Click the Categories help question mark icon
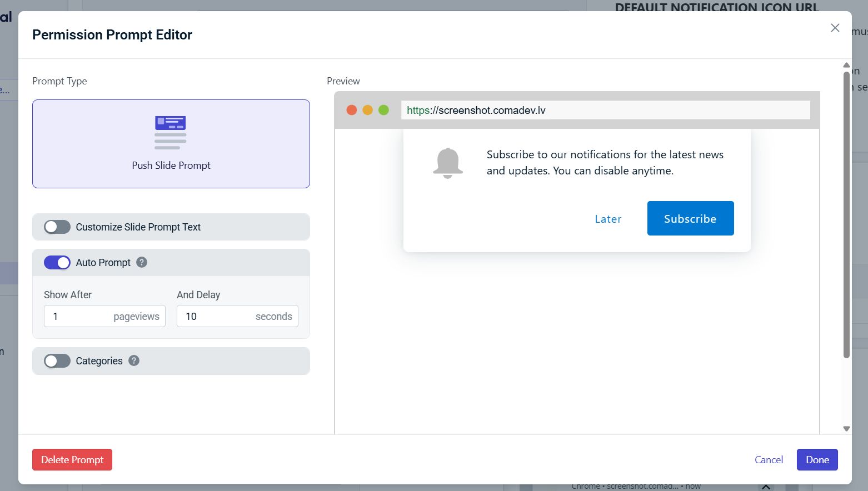The image size is (868, 491). (x=134, y=360)
